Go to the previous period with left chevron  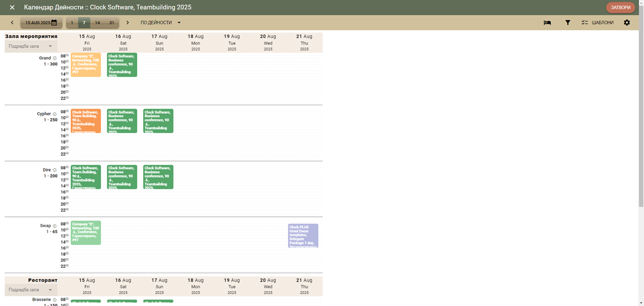pos(12,23)
